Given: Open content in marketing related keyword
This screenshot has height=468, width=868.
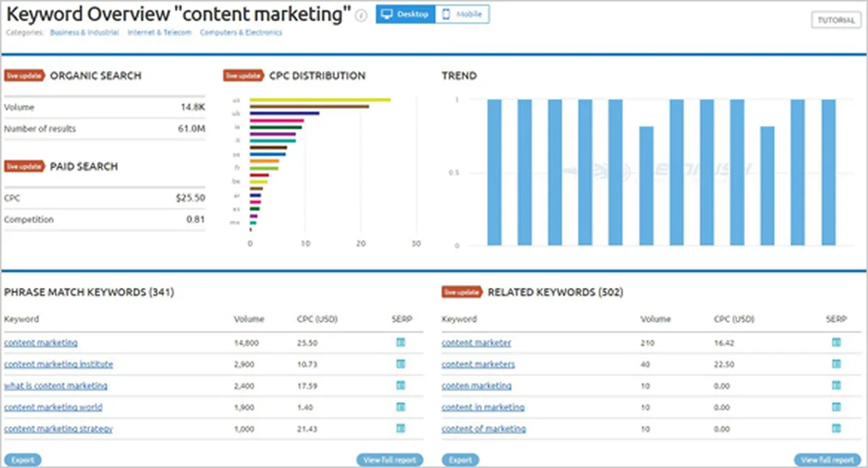Looking at the screenshot, I should pos(483,407).
